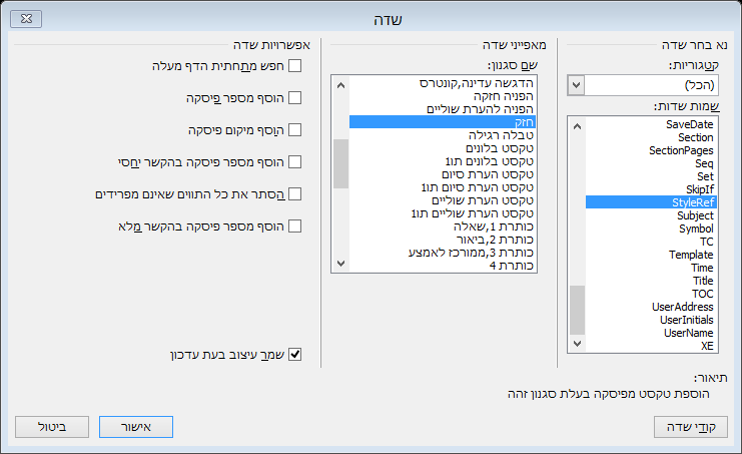
Task: Click the field names list up arrow
Action: (x=575, y=124)
